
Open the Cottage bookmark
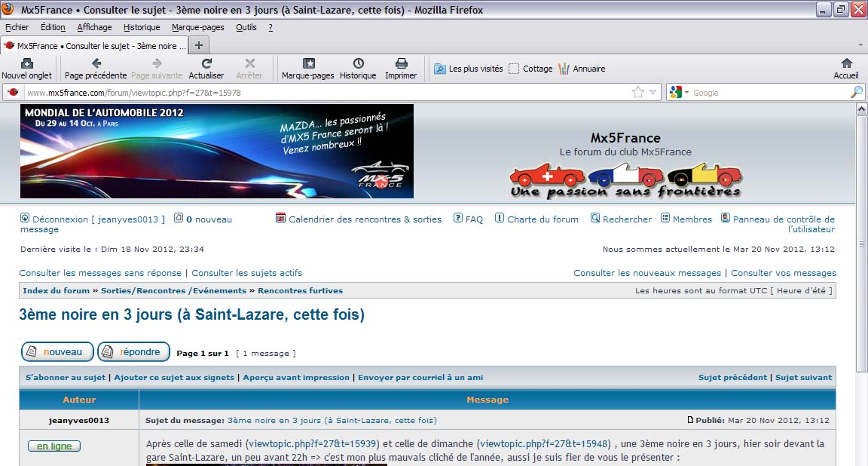[x=530, y=69]
